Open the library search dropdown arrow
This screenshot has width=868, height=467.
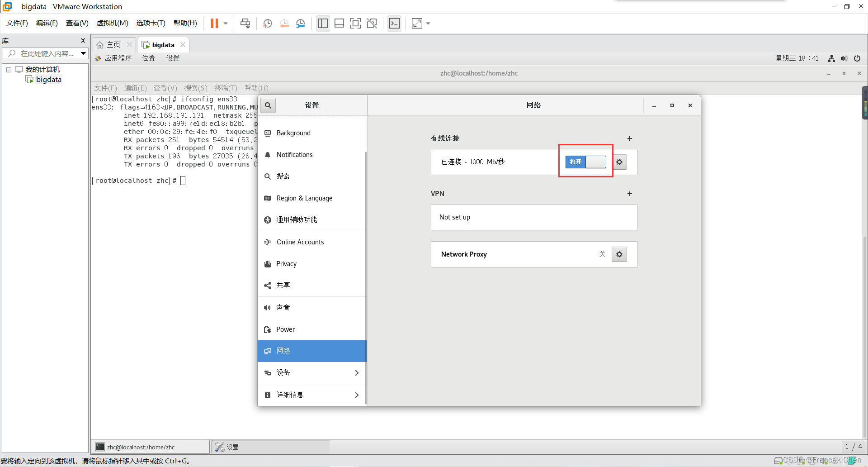point(84,53)
